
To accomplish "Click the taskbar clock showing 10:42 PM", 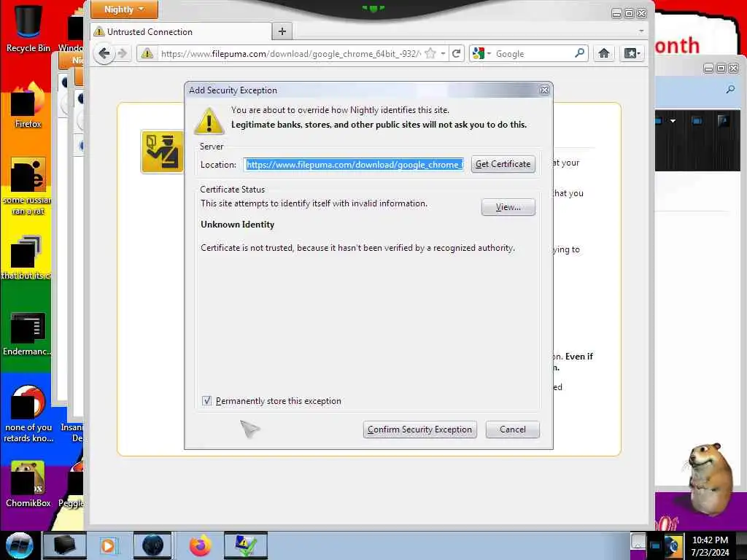I will (710, 545).
